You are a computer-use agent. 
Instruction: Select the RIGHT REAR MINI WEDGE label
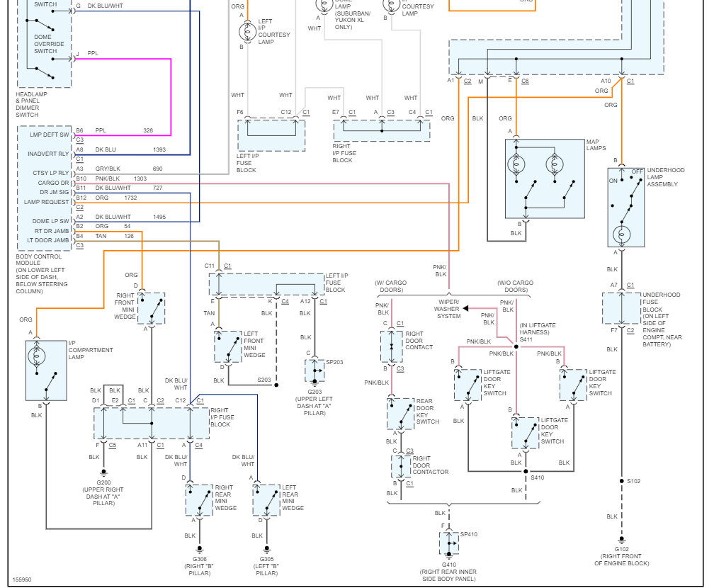pos(225,498)
